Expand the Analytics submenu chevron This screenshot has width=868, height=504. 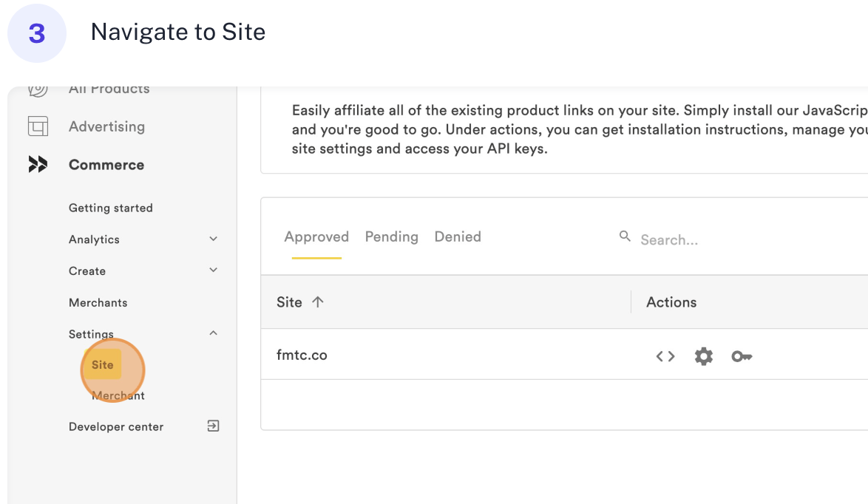pyautogui.click(x=213, y=239)
